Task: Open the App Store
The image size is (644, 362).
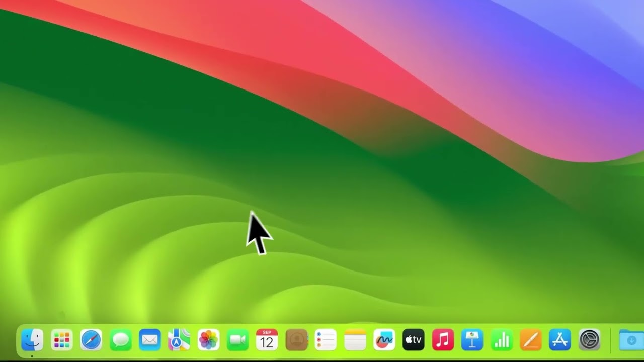Action: (560, 340)
